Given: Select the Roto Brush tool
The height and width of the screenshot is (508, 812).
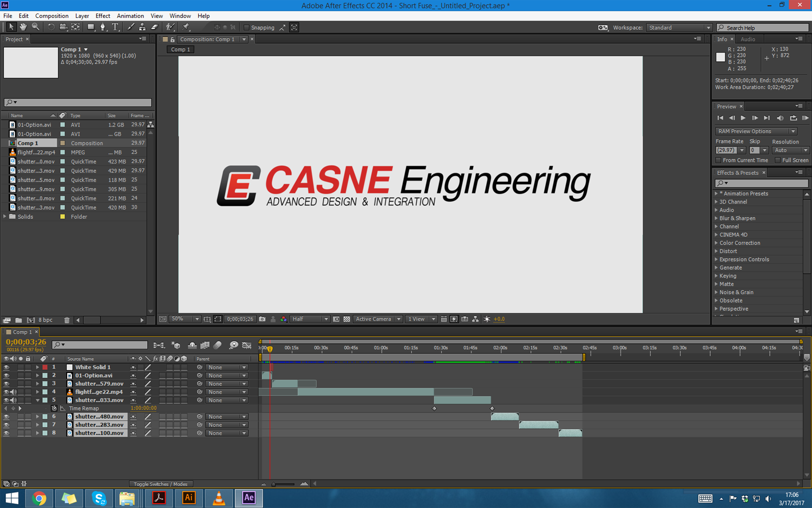Looking at the screenshot, I should pos(171,27).
